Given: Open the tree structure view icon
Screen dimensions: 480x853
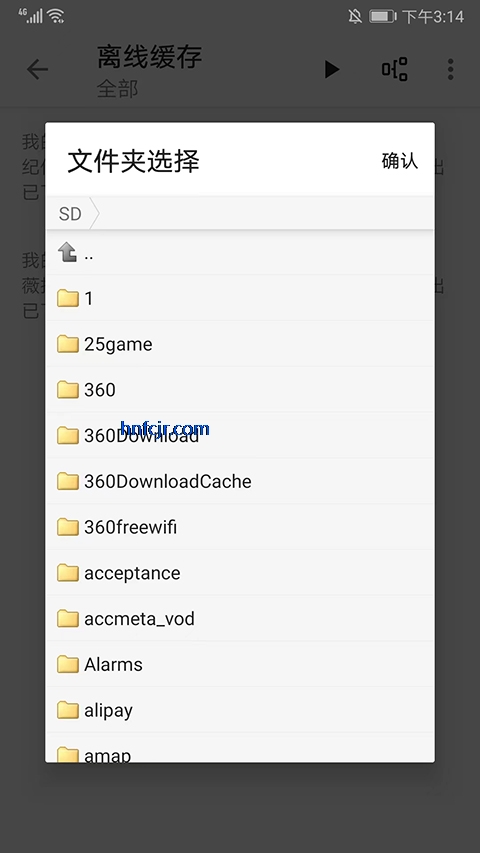Looking at the screenshot, I should coord(395,69).
